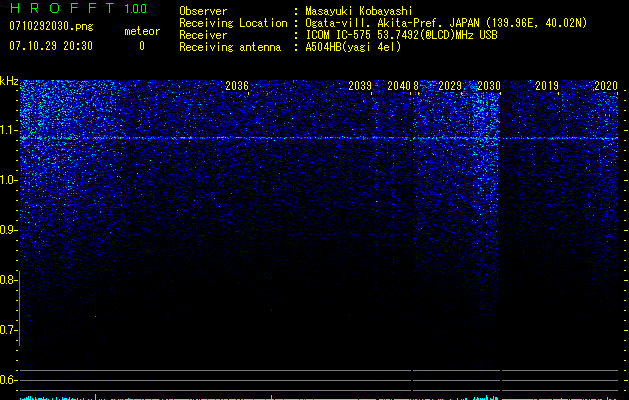Click the version number 1.00
The width and height of the screenshot is (629, 400).
coord(135,8)
